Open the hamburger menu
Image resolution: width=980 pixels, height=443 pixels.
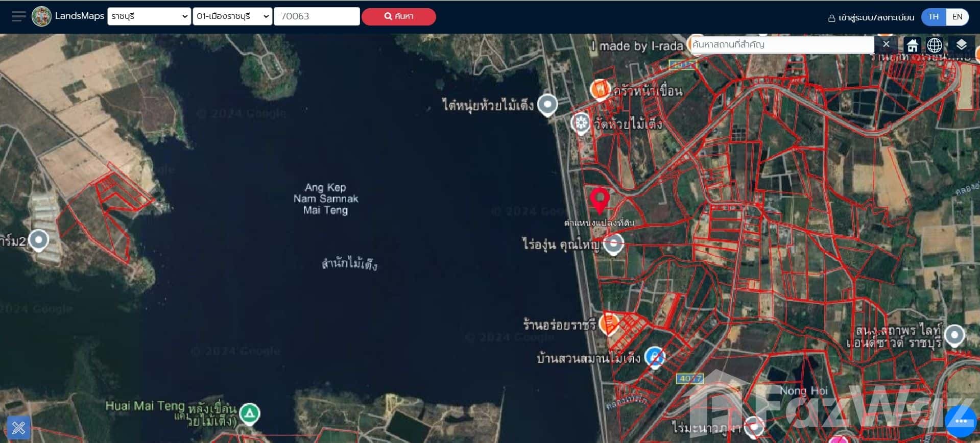pos(18,16)
